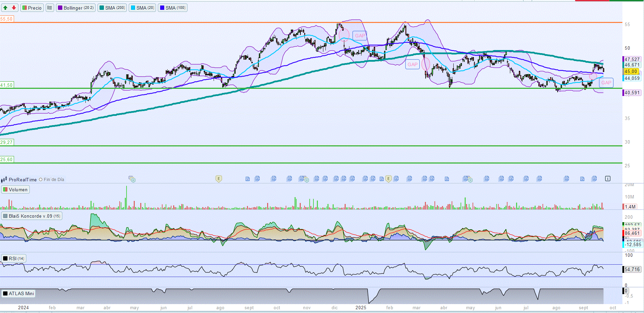Click the Precio price label button
The height and width of the screenshot is (313, 644).
tap(32, 8)
